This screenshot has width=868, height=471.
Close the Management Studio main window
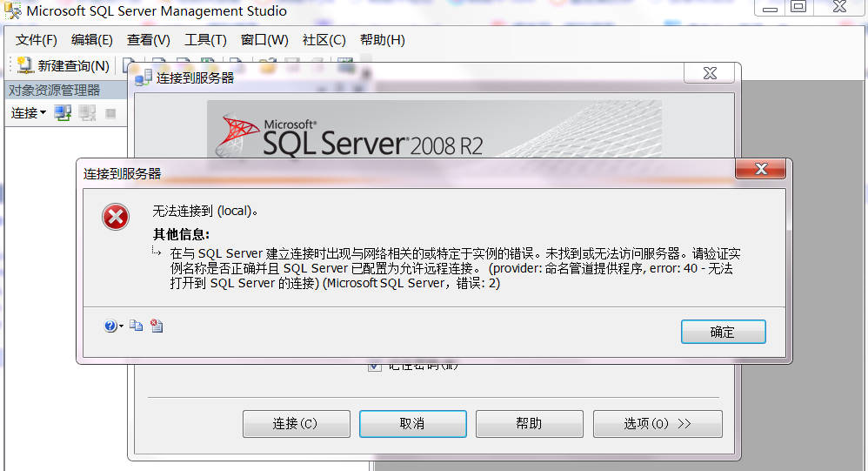(x=840, y=7)
